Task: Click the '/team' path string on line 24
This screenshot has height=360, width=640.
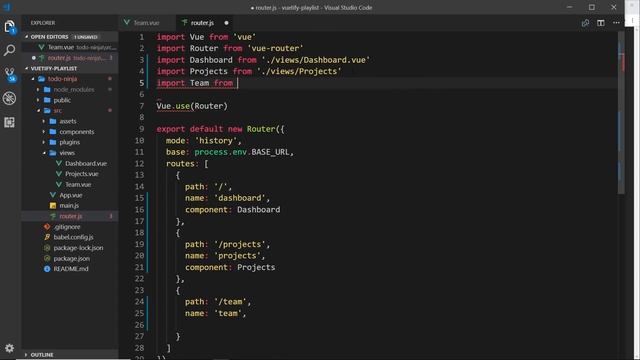Action: pyautogui.click(x=230, y=302)
